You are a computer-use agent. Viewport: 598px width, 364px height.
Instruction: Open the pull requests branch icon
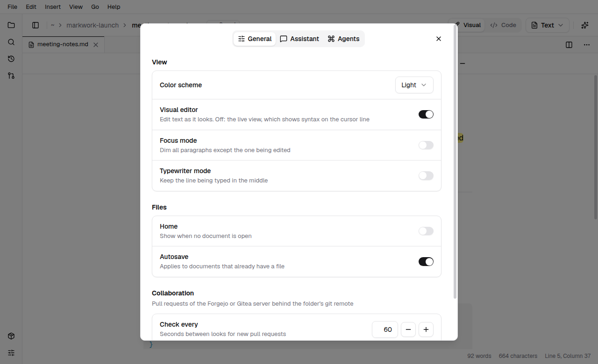point(11,76)
